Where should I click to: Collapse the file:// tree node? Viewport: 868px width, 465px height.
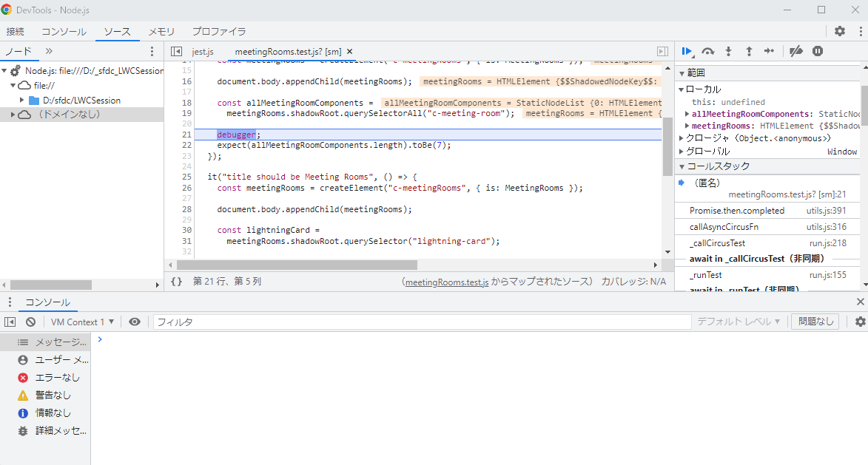(x=13, y=86)
